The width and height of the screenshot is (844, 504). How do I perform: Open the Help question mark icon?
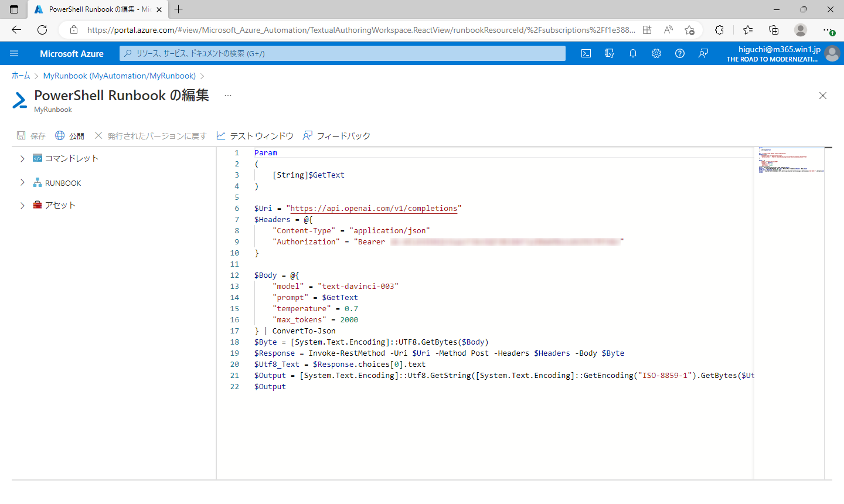point(680,53)
